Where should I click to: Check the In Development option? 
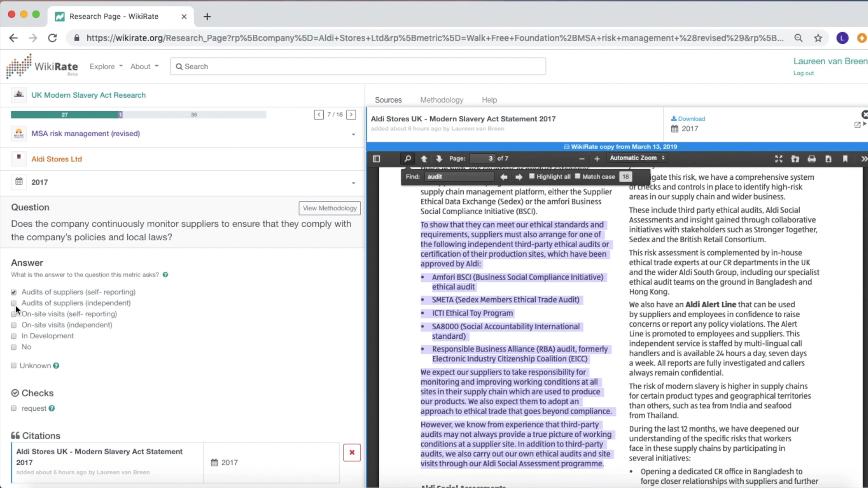point(14,336)
